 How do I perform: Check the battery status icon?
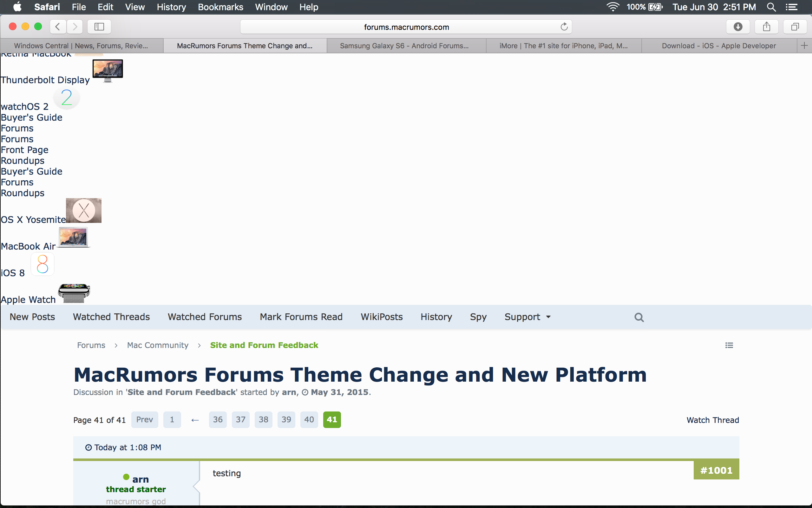pos(655,7)
